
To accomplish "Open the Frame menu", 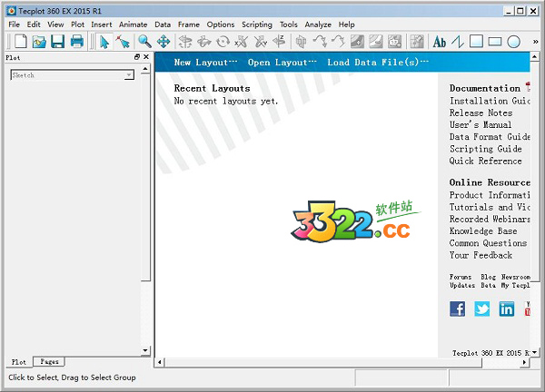I will pyautogui.click(x=189, y=24).
